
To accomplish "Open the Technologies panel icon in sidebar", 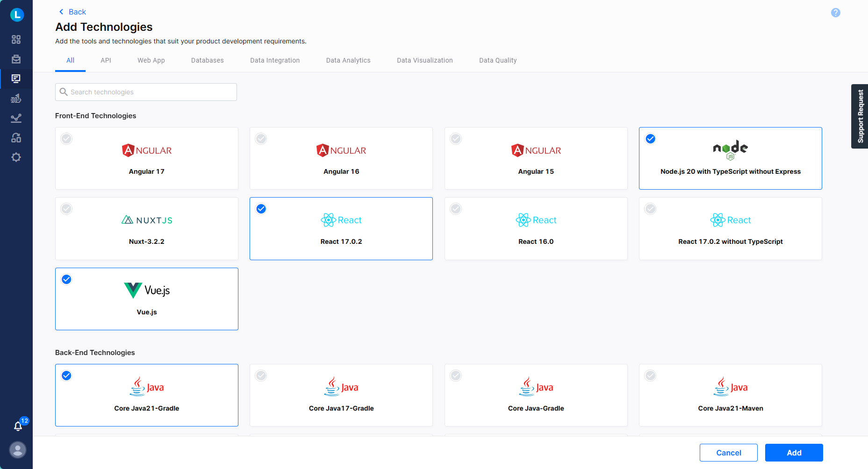I will 16,79.
